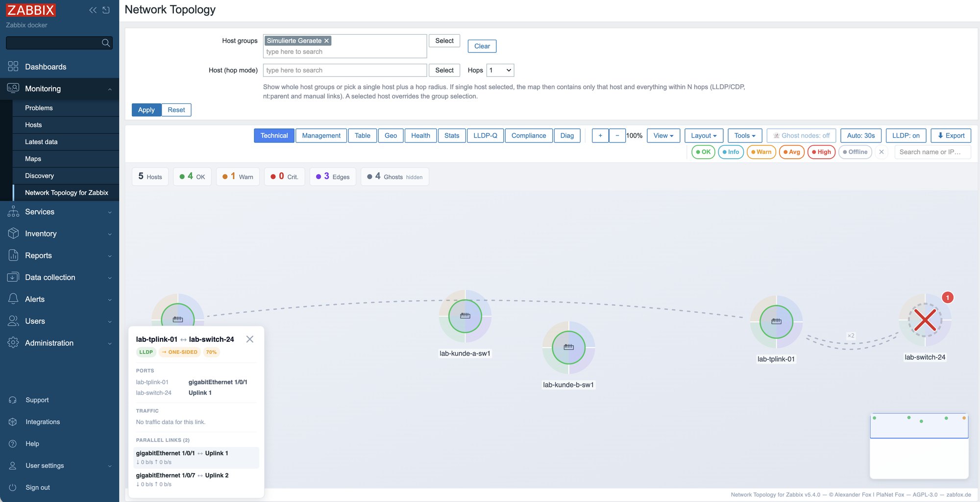Select the lab-tplink-01 switch node
The height and width of the screenshot is (502, 980).
click(x=776, y=322)
